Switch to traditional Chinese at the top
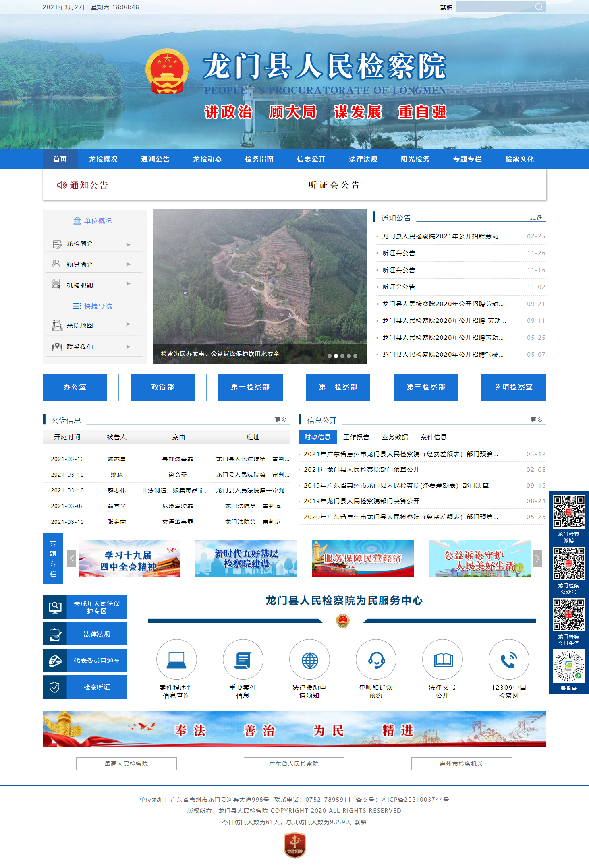 [x=446, y=7]
